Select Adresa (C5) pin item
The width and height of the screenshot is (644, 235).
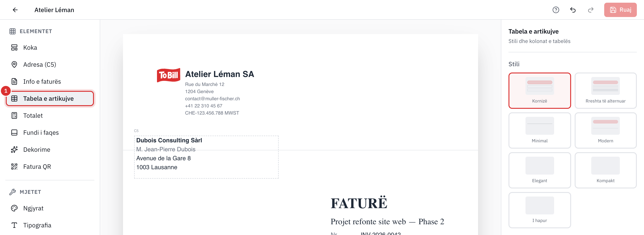tap(50, 64)
